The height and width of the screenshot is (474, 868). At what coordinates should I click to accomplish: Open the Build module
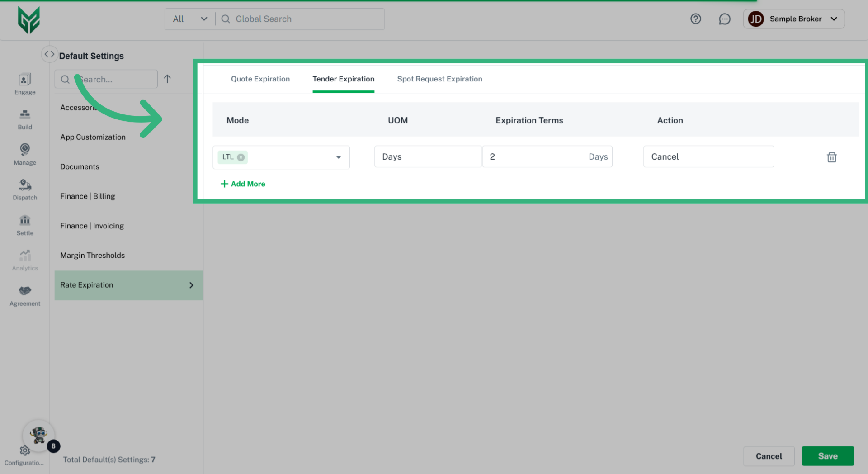click(x=25, y=119)
